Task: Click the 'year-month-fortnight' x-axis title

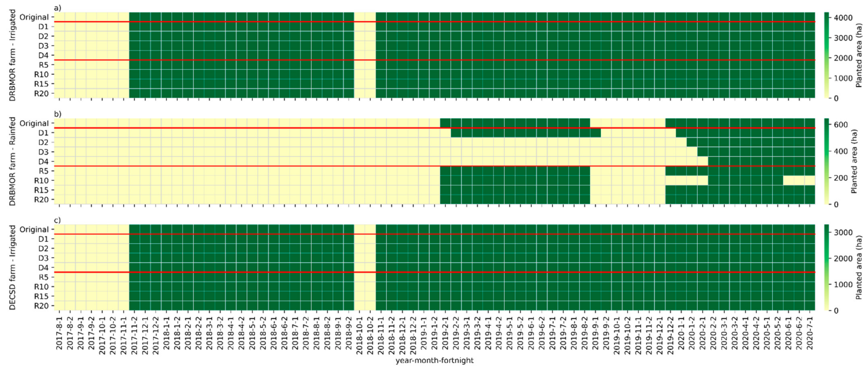Action: 434,361
